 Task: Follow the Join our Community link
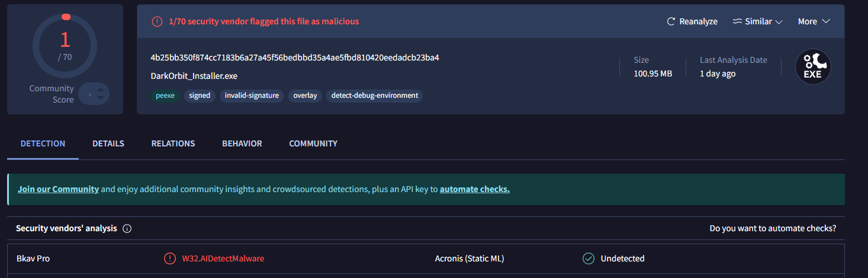point(58,189)
